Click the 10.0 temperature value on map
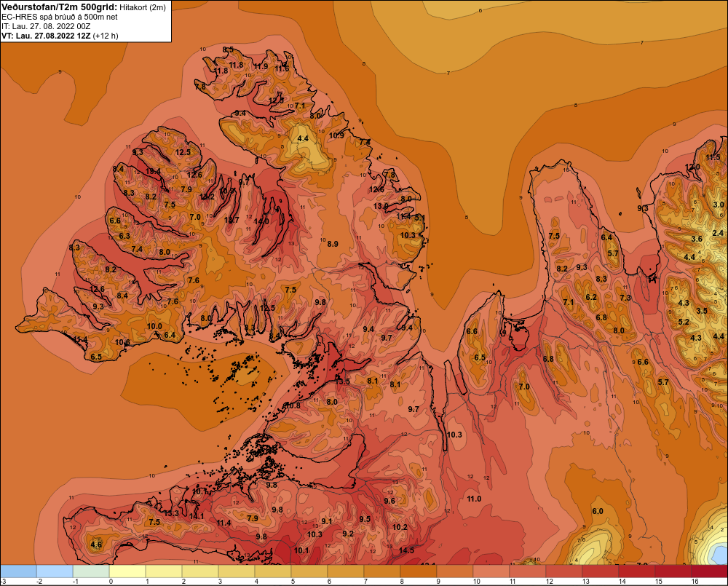728x586 pixels. click(x=154, y=326)
